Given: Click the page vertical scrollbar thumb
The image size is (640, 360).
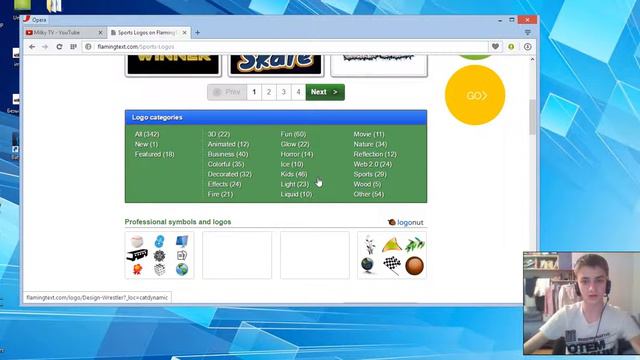Looking at the screenshot, I should (x=532, y=117).
